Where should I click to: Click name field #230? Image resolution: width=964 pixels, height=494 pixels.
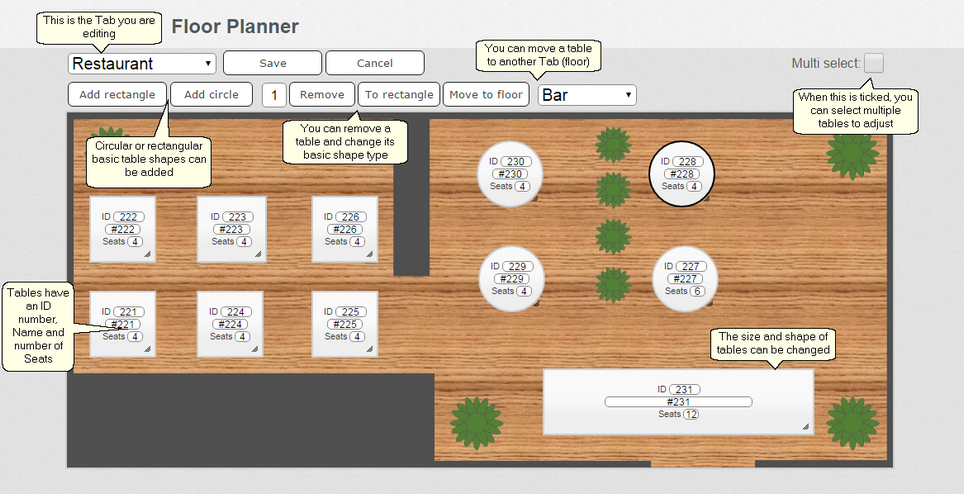[510, 174]
